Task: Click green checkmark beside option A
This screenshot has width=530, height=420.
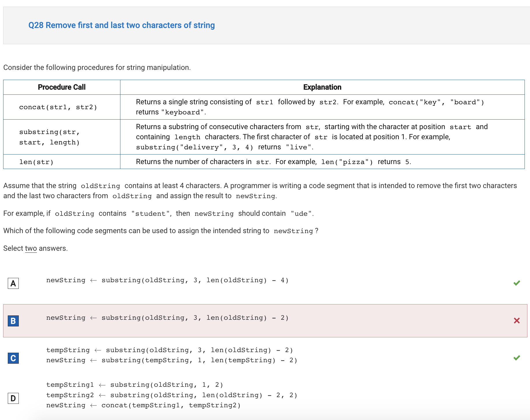Action: tap(517, 283)
